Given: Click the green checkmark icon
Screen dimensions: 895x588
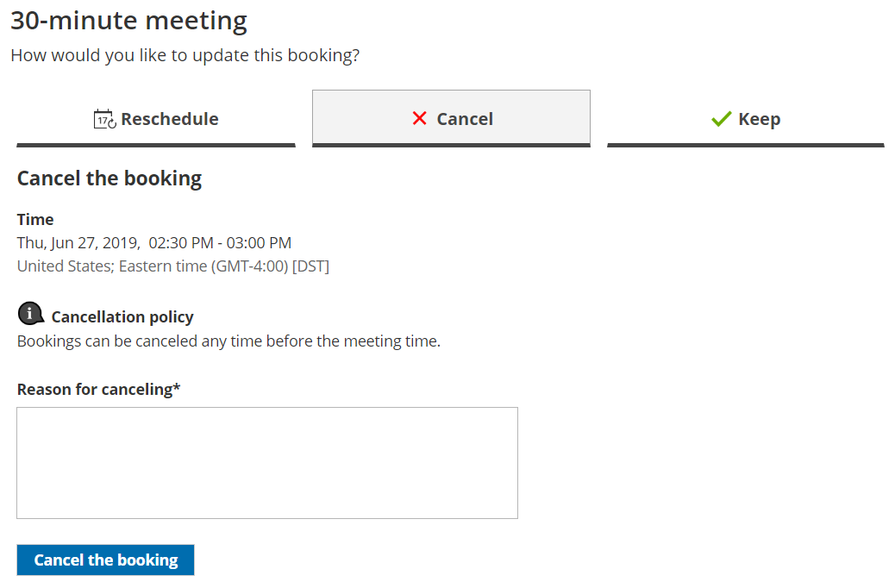Looking at the screenshot, I should point(721,119).
